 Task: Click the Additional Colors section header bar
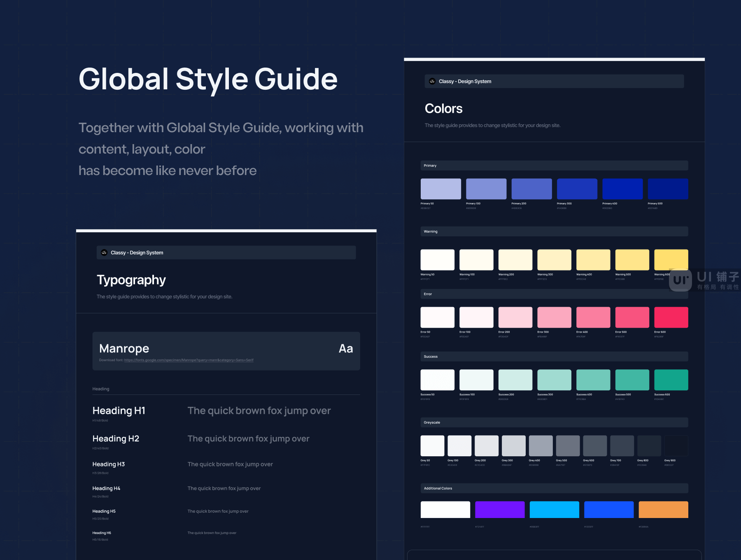point(555,488)
